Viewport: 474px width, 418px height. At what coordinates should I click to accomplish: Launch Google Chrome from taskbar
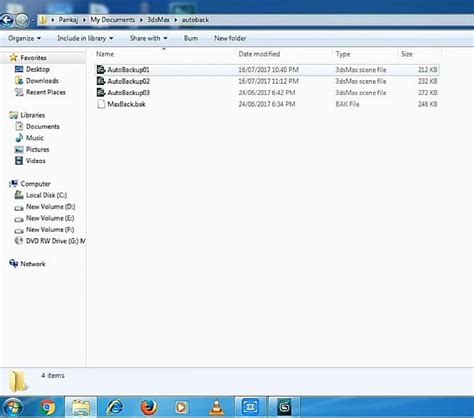pos(48,407)
